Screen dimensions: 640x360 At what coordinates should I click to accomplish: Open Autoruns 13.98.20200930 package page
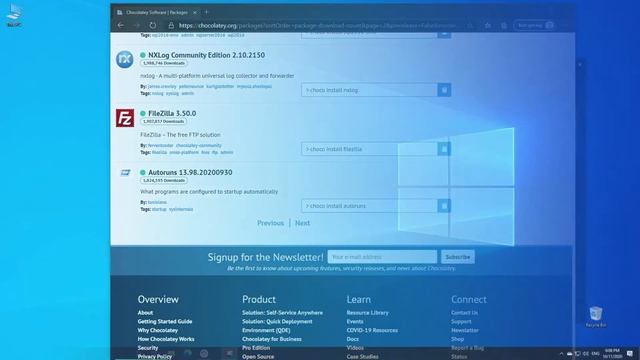(x=190, y=172)
